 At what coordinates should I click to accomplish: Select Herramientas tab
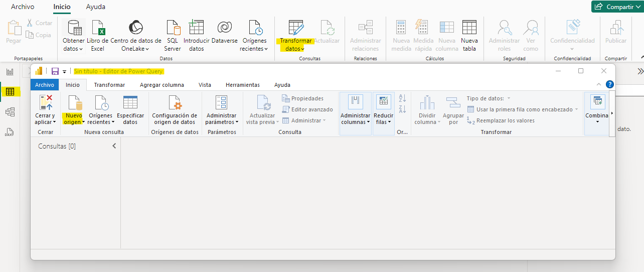click(243, 85)
